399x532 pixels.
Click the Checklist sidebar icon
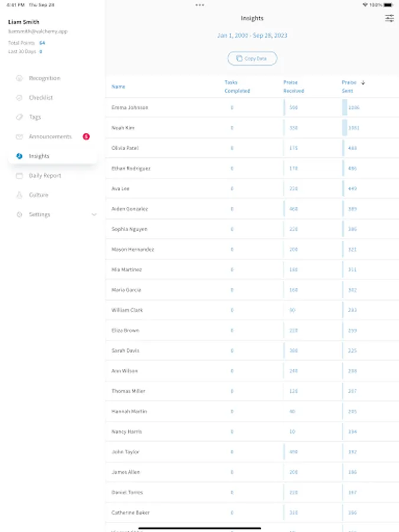point(20,98)
